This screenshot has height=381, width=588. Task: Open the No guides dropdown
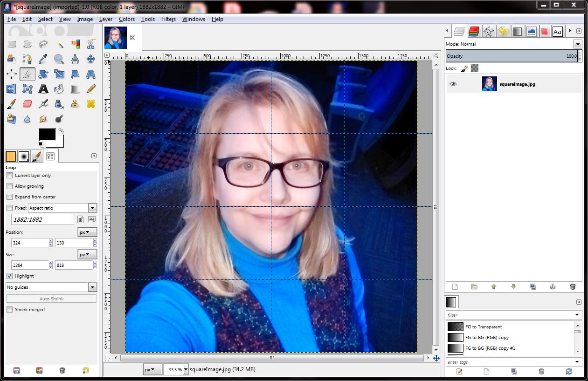(92, 288)
